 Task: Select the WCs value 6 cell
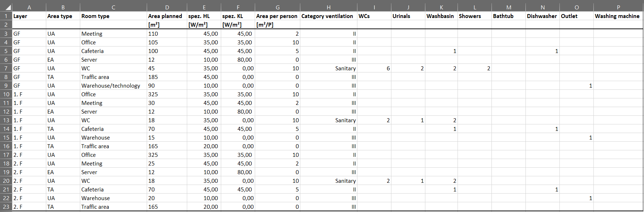[374, 69]
